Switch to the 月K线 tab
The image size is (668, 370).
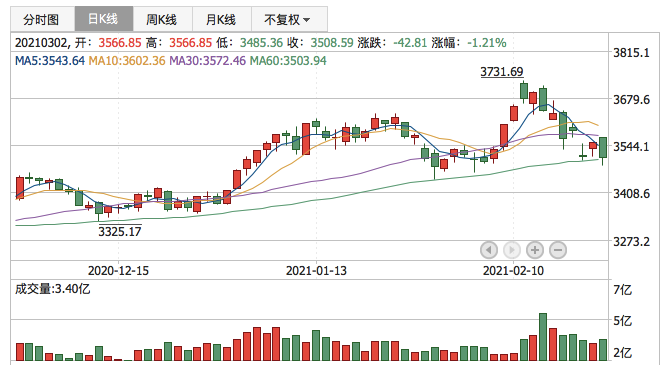pos(222,19)
